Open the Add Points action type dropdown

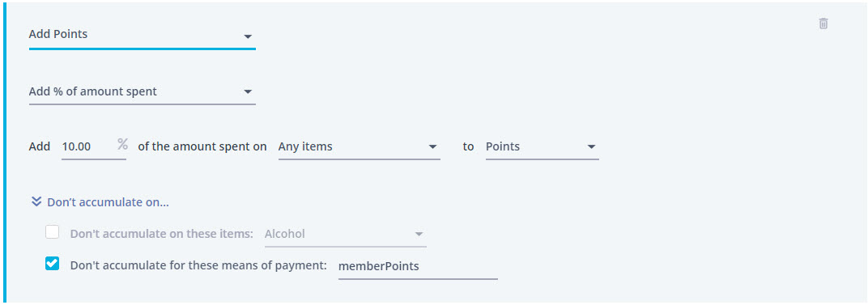(x=143, y=36)
